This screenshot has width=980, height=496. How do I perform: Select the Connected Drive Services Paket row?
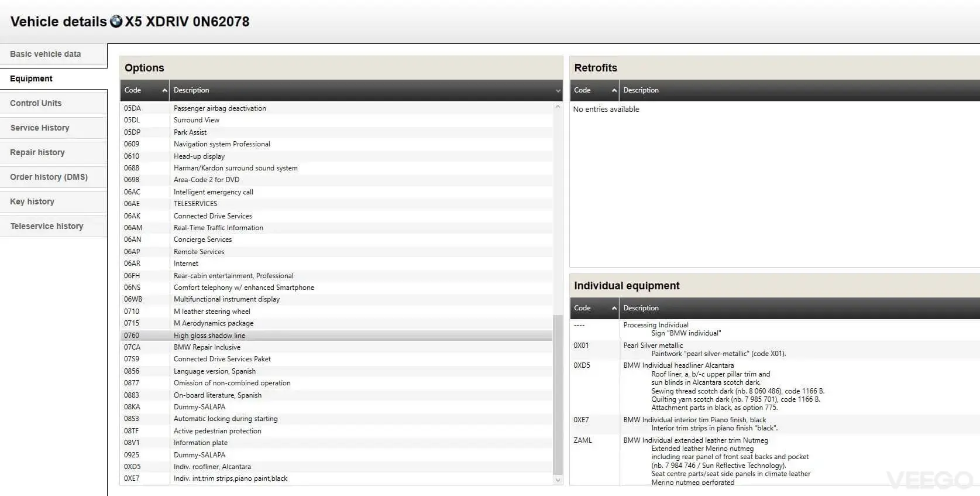tap(336, 359)
